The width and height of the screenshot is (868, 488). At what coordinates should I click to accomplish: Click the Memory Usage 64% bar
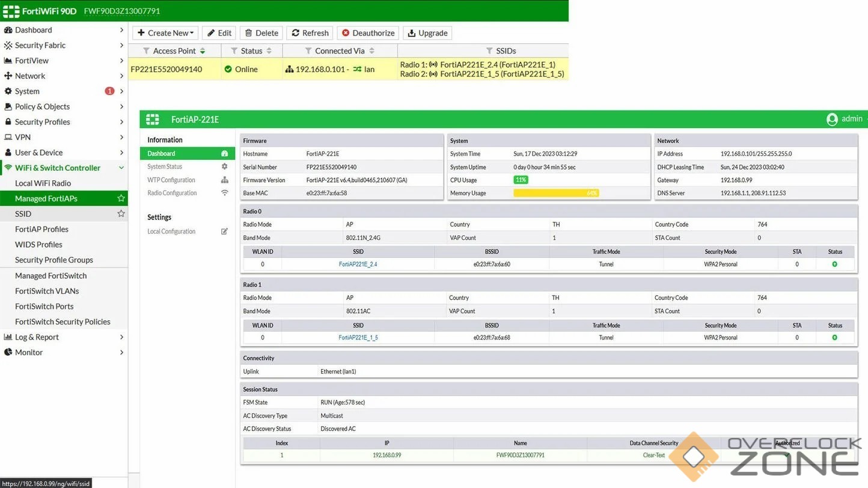coord(556,193)
